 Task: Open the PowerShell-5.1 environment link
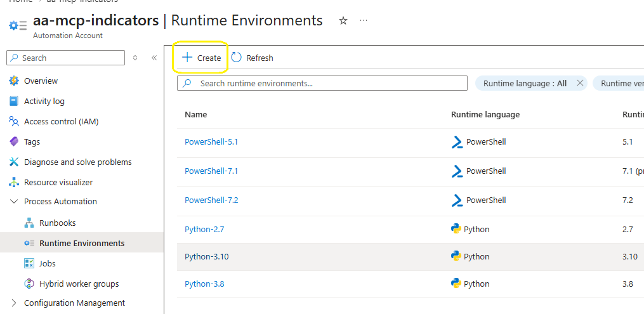coord(211,142)
